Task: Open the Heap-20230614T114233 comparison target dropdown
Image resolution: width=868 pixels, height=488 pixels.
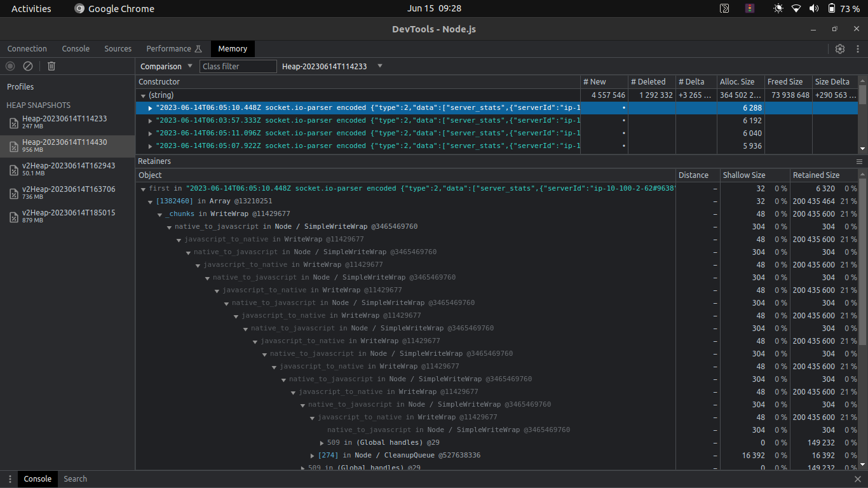Action: click(330, 66)
